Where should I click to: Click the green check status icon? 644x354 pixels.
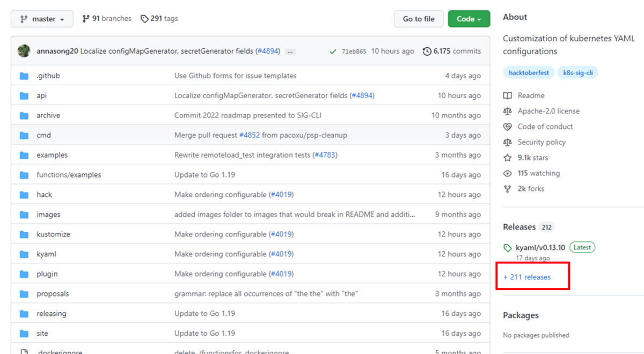pos(333,51)
